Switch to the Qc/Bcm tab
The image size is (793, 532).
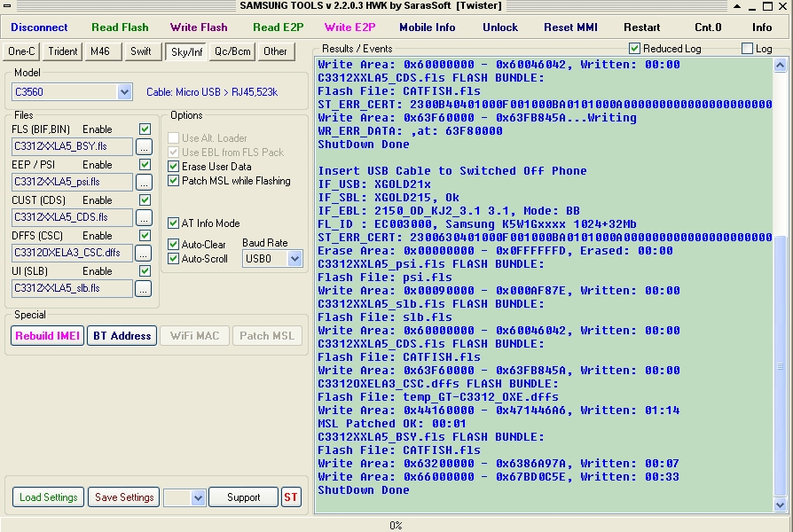point(232,51)
